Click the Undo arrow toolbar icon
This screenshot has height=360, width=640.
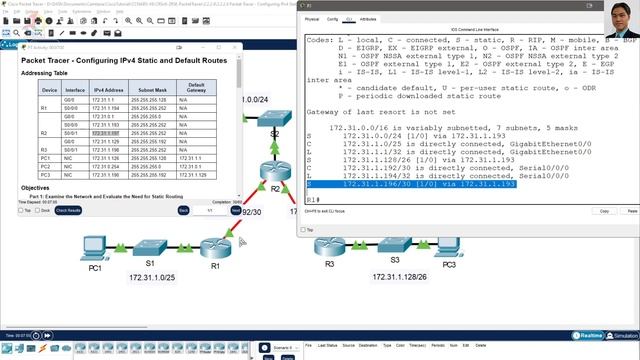[105, 21]
